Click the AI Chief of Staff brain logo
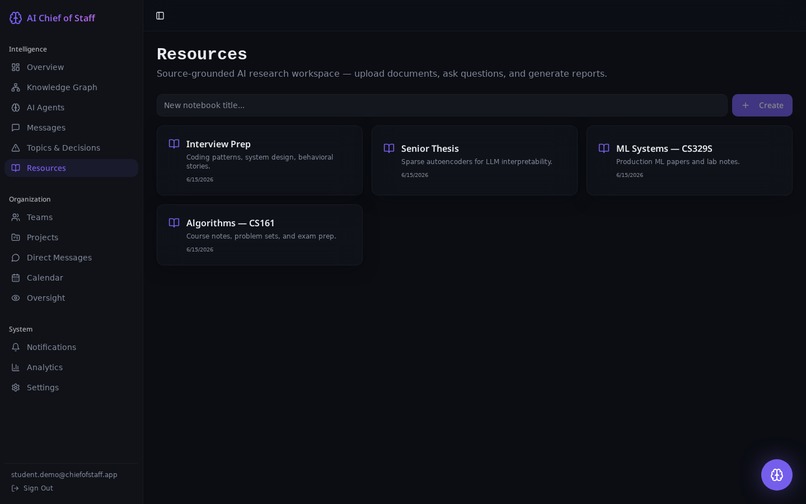The width and height of the screenshot is (806, 504). [x=15, y=18]
